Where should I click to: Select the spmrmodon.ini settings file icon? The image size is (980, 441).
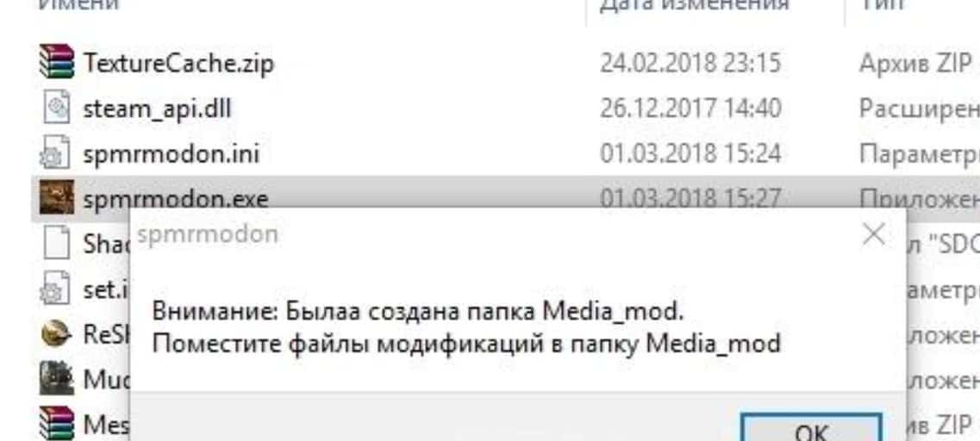click(56, 153)
